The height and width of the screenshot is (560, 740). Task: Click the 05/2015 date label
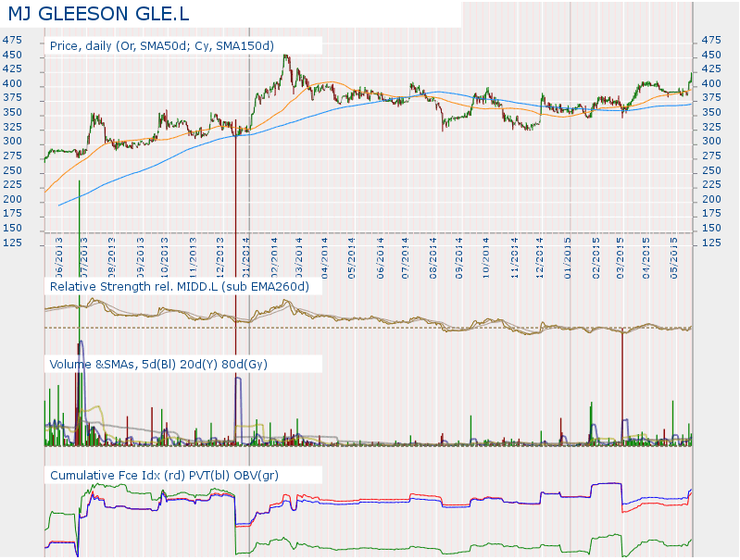click(675, 258)
